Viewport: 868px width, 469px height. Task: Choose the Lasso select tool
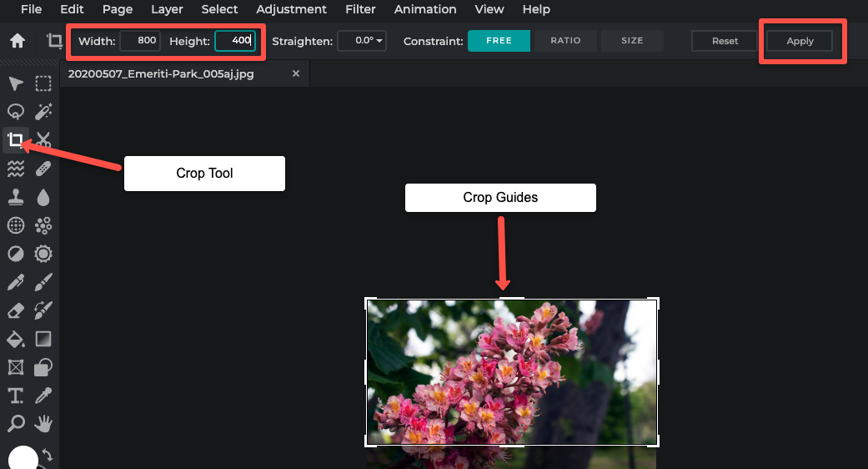click(15, 112)
